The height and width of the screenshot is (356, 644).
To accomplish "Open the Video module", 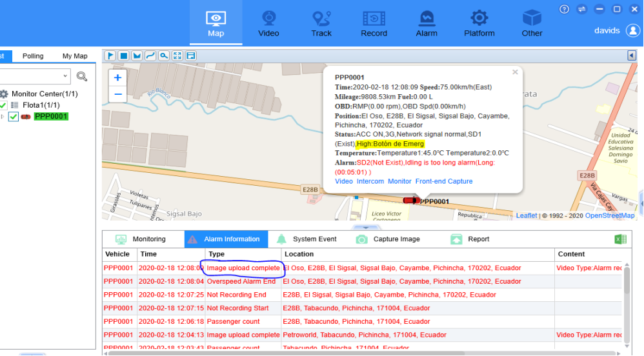I will click(x=268, y=23).
